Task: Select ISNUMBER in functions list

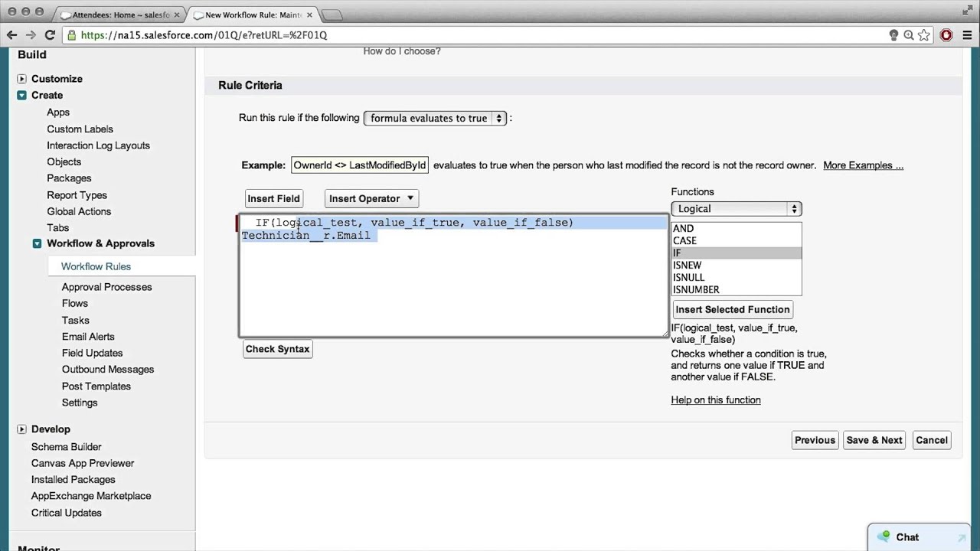Action: click(x=737, y=289)
